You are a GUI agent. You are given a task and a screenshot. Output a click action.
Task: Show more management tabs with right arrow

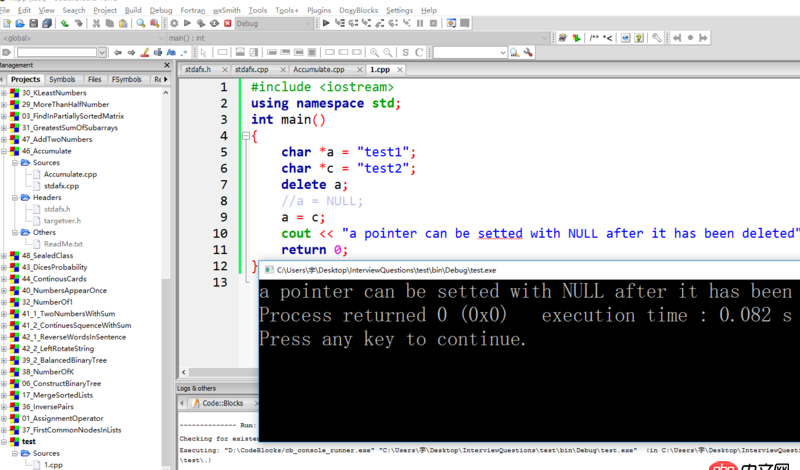pyautogui.click(x=166, y=79)
